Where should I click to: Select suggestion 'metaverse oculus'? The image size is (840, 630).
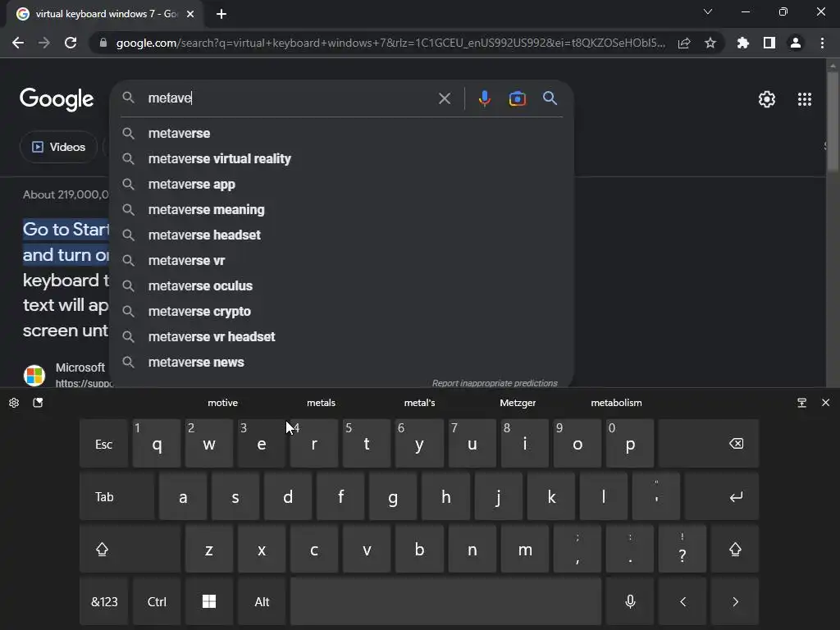(341, 285)
